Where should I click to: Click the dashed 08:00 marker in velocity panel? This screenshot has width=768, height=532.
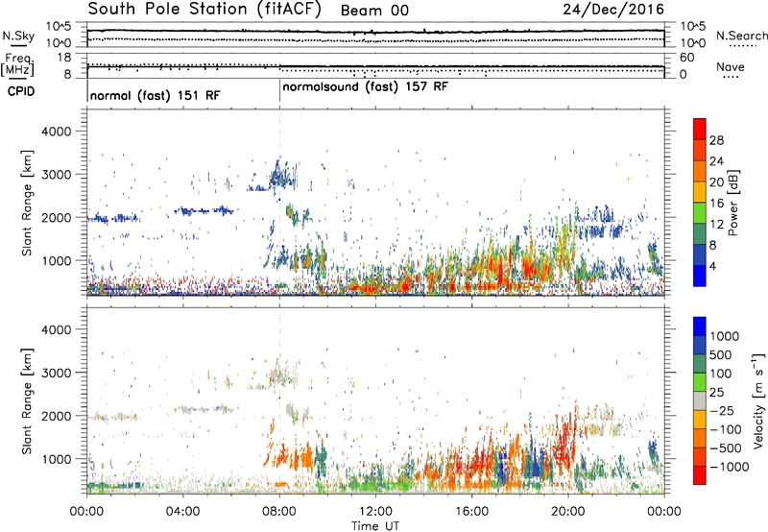click(x=279, y=400)
